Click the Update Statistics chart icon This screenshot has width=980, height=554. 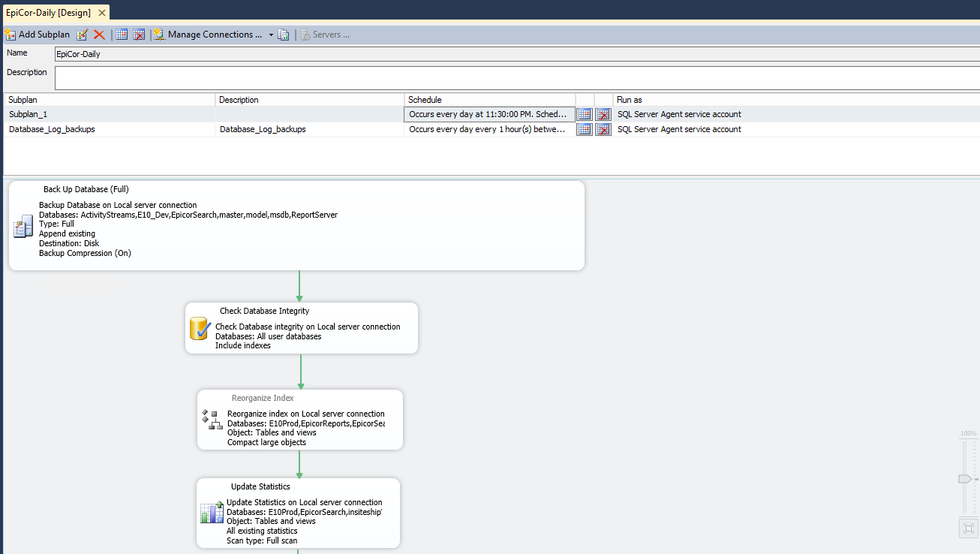[212, 513]
